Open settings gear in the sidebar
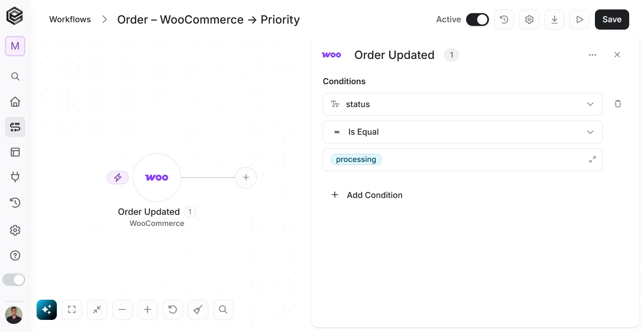Viewport: 644px width, 332px height. (x=15, y=230)
